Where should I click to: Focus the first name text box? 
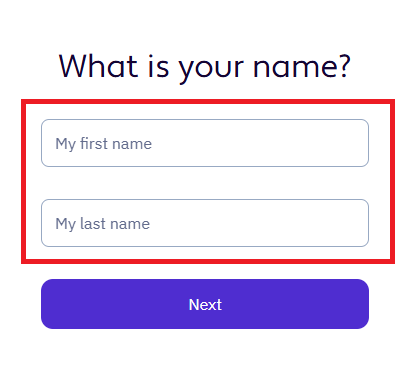coord(205,143)
